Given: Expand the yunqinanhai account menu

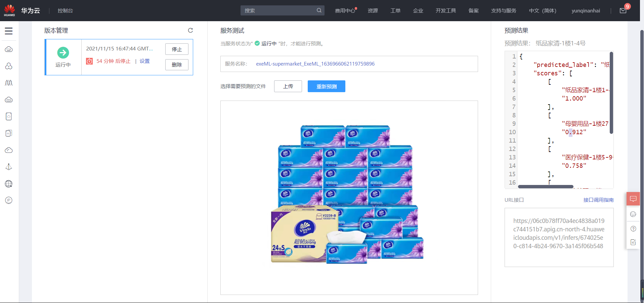Looking at the screenshot, I should coord(586,11).
